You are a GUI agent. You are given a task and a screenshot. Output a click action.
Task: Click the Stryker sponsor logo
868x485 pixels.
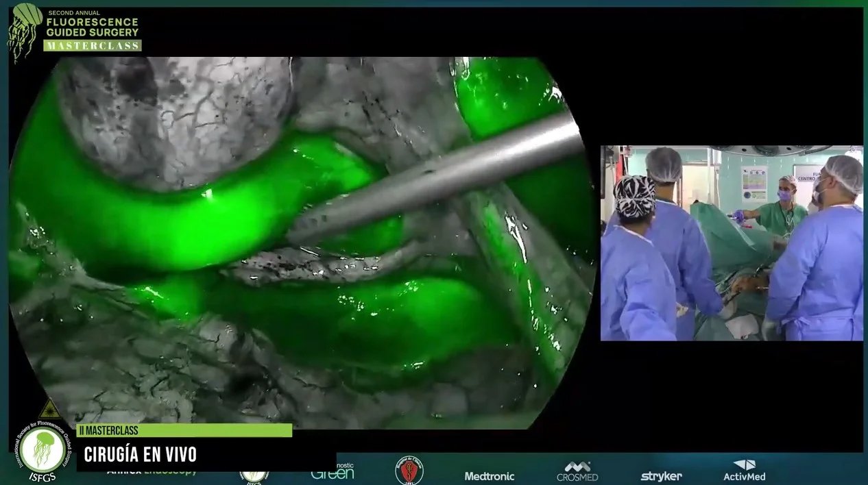click(x=661, y=476)
